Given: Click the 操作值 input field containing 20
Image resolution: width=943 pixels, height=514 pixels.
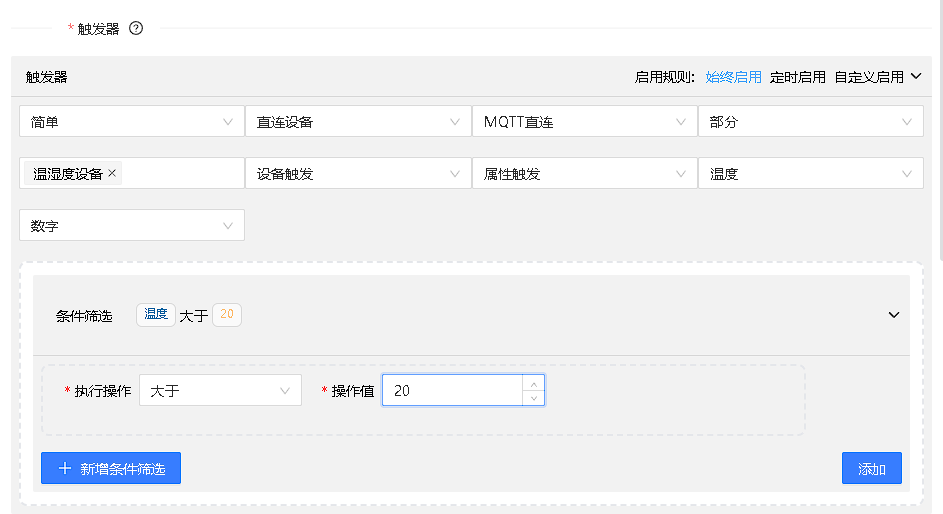Looking at the screenshot, I should [452, 391].
